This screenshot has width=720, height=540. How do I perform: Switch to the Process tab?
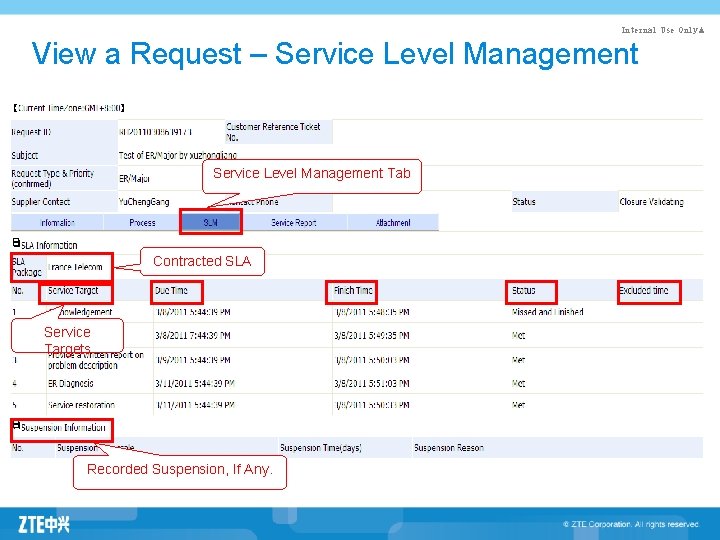click(x=142, y=223)
